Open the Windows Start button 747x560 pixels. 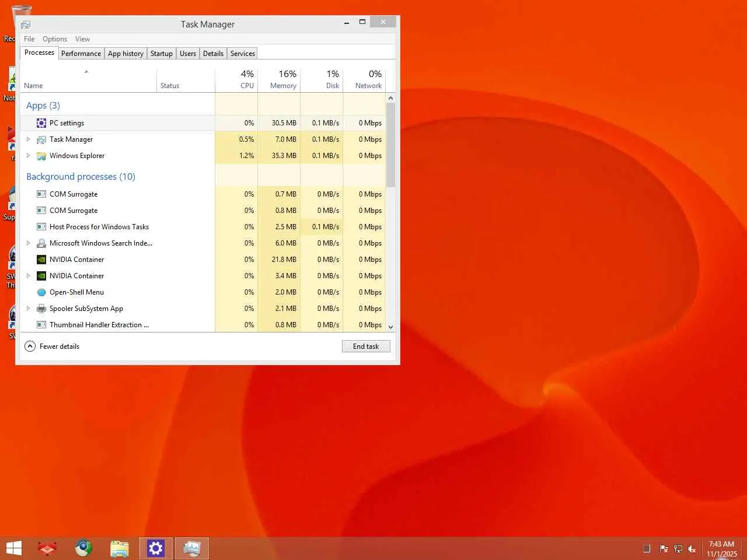click(14, 548)
